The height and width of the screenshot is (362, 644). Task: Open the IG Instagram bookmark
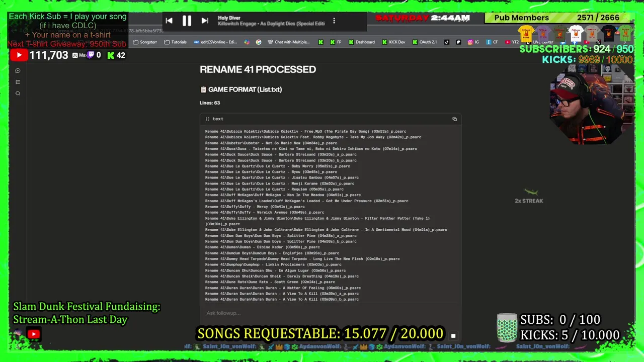[x=473, y=42]
